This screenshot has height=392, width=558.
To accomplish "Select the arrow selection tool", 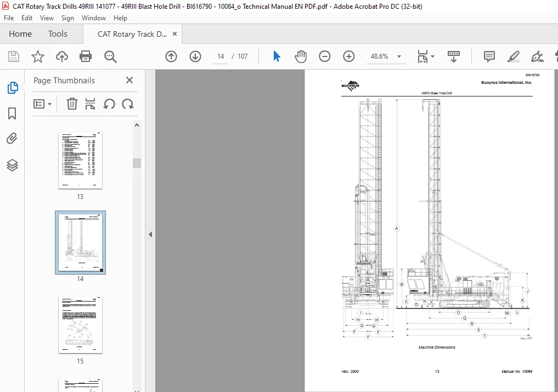I will click(x=277, y=56).
